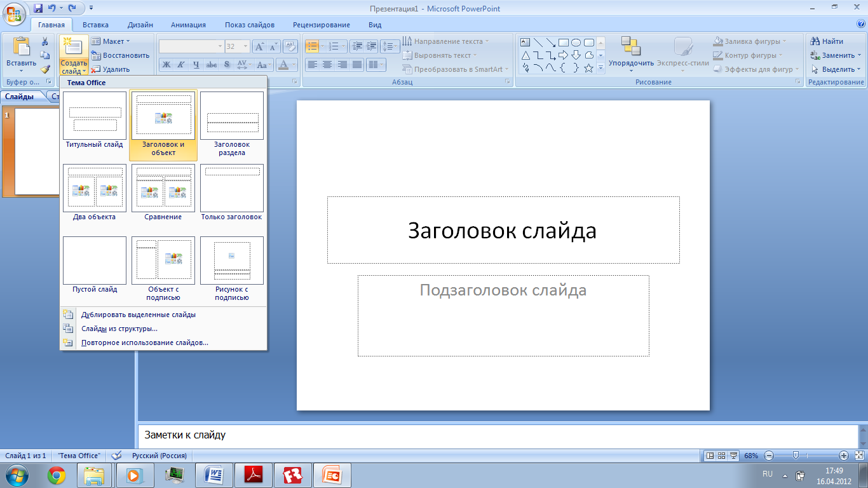Increase font size with large A button
The height and width of the screenshot is (488, 868).
coord(259,46)
